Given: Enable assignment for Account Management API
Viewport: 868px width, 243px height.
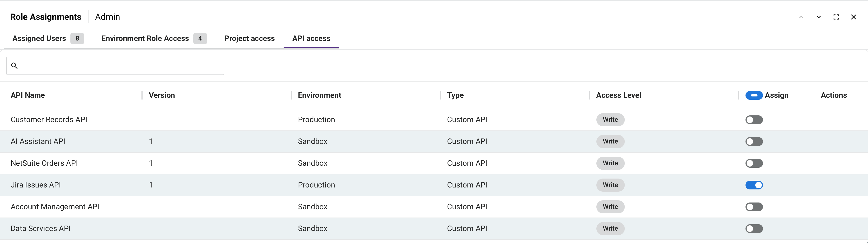Looking at the screenshot, I should pos(754,207).
